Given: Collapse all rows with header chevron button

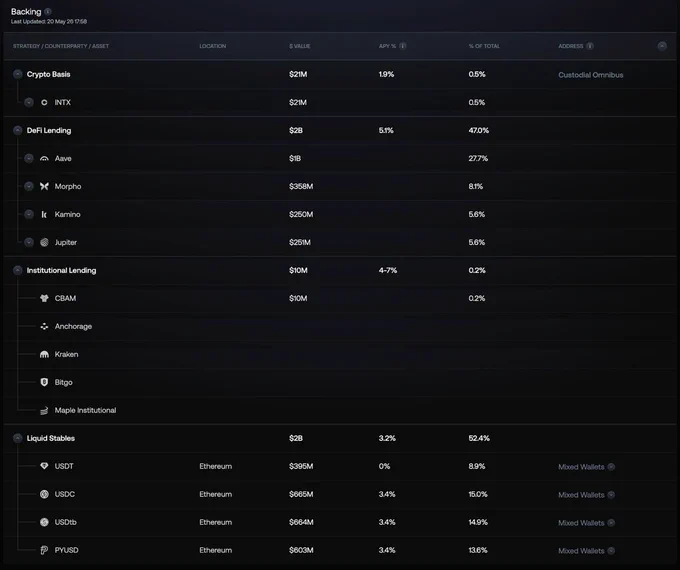Looking at the screenshot, I should [662, 46].
